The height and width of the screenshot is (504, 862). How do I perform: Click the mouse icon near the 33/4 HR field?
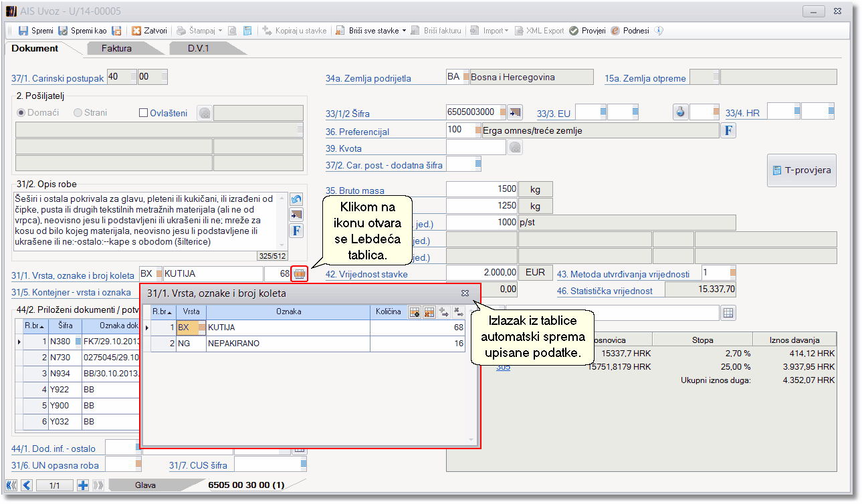pyautogui.click(x=680, y=112)
